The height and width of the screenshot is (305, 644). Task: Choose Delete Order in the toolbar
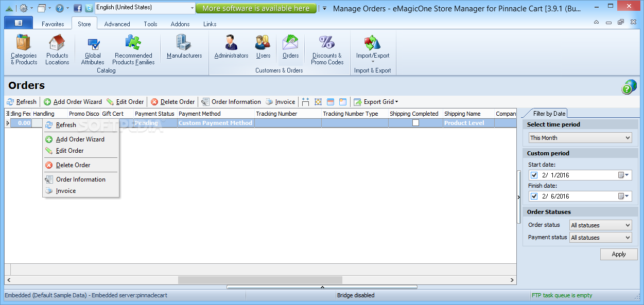[173, 102]
